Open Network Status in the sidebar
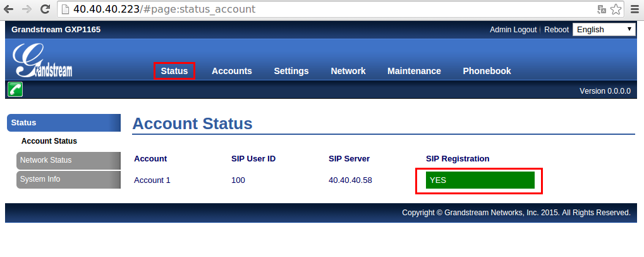This screenshot has height=257, width=644. coord(69,160)
